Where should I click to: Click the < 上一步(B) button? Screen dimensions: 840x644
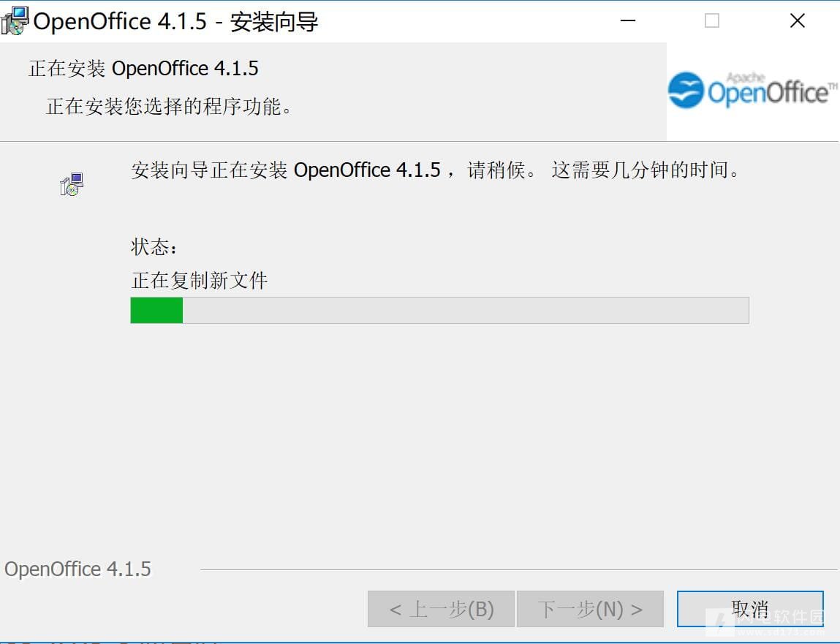click(441, 609)
